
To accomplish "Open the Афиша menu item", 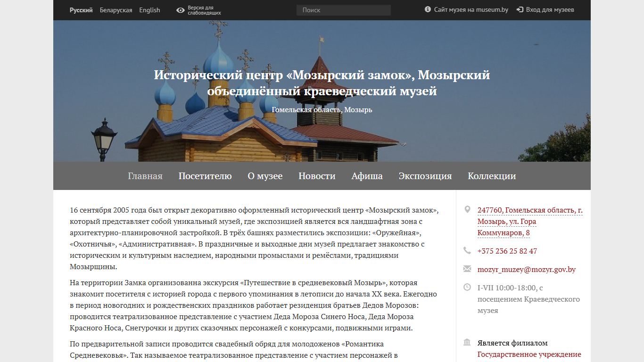I will coord(367,176).
